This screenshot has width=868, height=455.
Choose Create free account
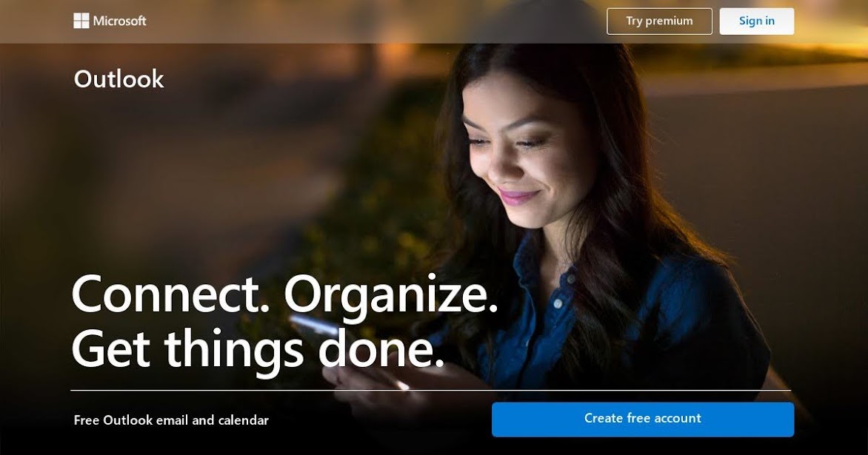pos(643,419)
